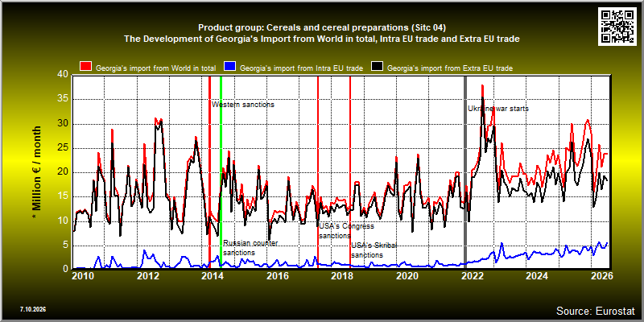This screenshot has width=644, height=322.
Task: Click the y-axis value 40
Action: [x=63, y=75]
